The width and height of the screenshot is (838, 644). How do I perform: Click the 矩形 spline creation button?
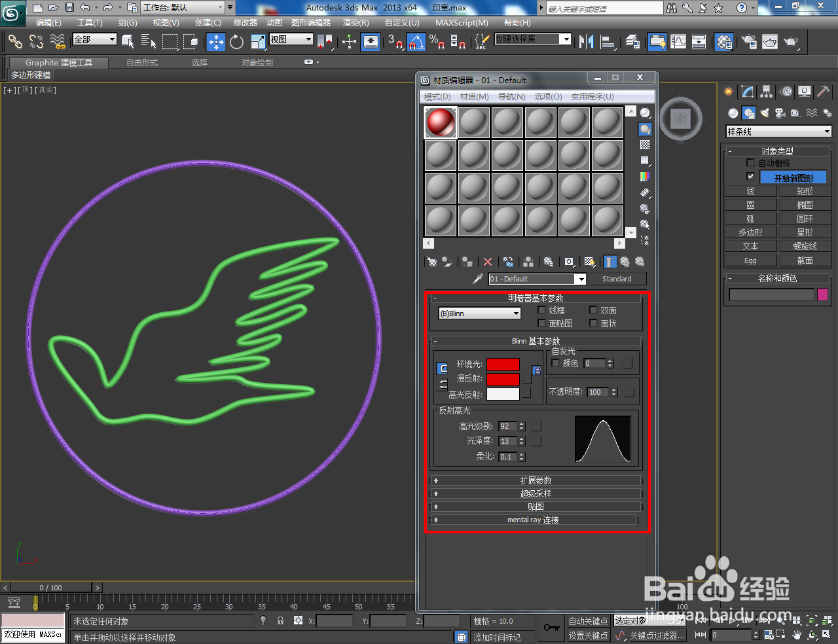click(x=805, y=191)
